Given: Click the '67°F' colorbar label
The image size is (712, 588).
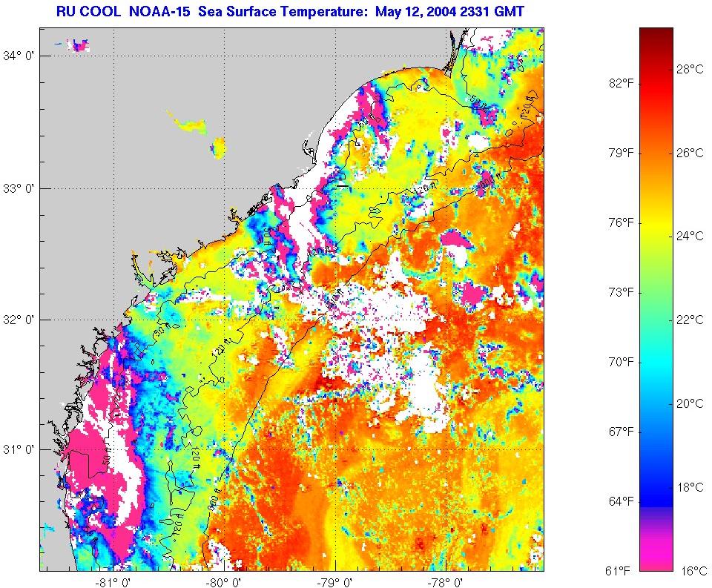Looking at the screenshot, I should click(x=621, y=432).
